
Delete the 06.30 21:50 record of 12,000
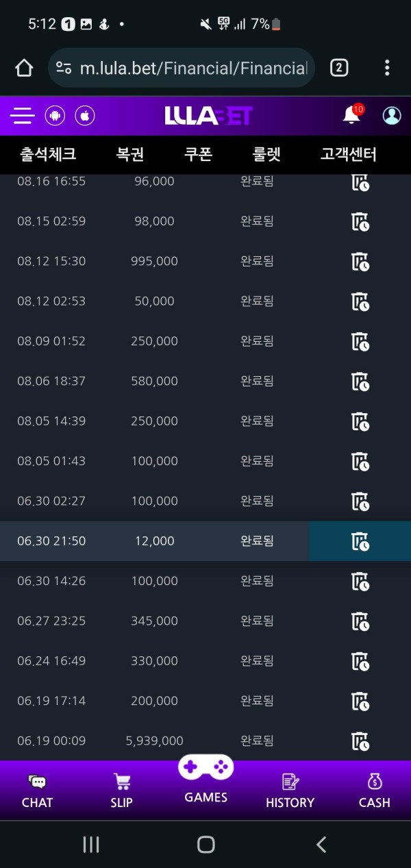pos(360,541)
